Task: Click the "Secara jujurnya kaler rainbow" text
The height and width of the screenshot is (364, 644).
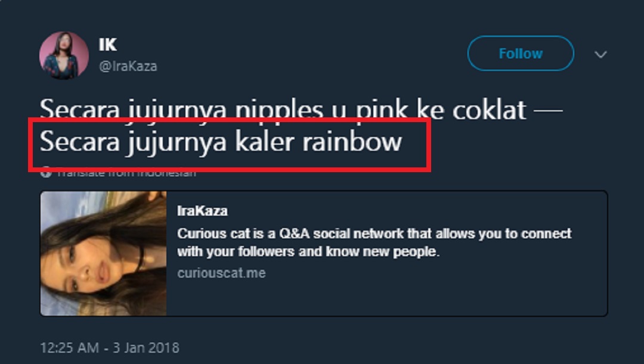Action: [221, 143]
